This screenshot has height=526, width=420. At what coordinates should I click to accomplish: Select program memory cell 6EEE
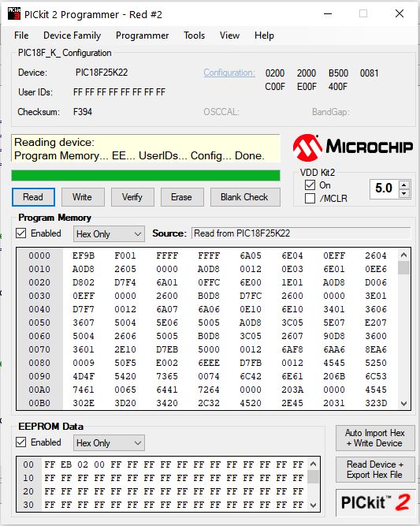click(x=209, y=363)
